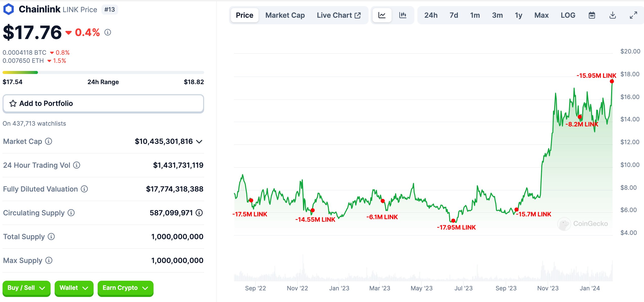Expand Market Cap value chevron
This screenshot has height=302, width=644.
pos(199,142)
